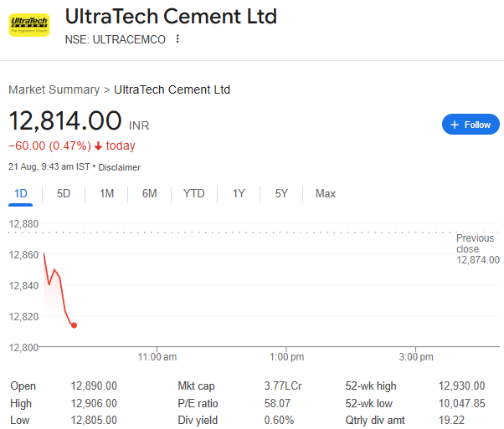Click the 52-wk high value
The height and width of the screenshot is (429, 504).
461,386
